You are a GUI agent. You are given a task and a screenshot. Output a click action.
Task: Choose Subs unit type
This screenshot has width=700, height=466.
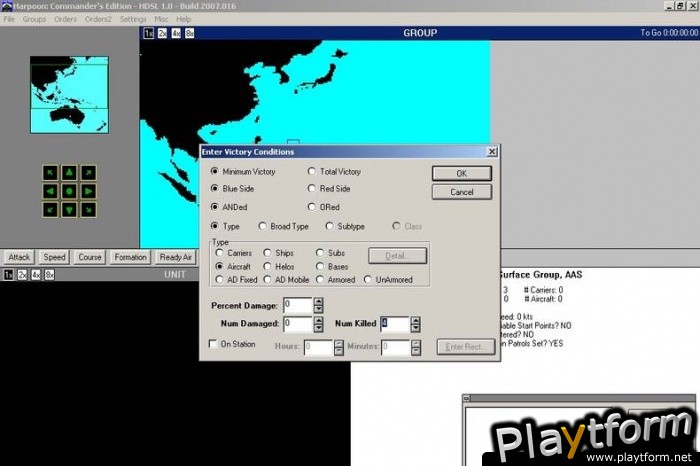(x=330, y=253)
